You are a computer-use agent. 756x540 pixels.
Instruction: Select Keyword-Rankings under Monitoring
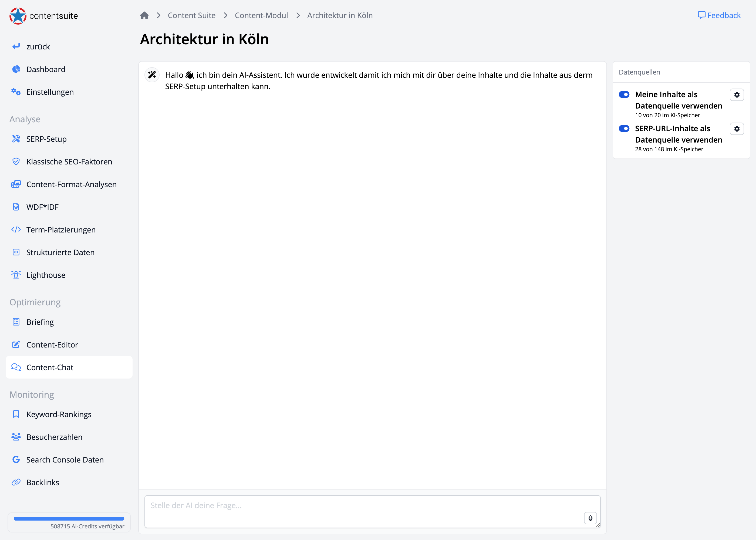[x=59, y=414]
